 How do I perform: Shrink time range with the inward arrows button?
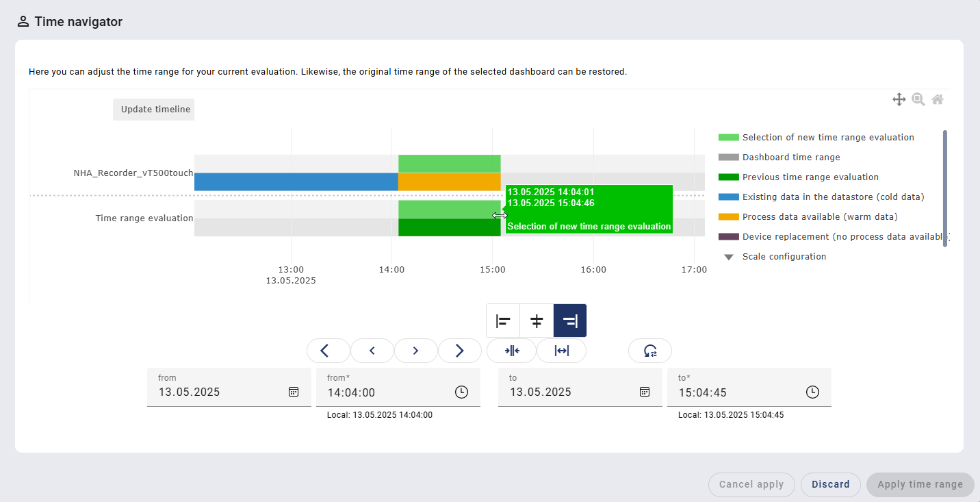coord(511,351)
